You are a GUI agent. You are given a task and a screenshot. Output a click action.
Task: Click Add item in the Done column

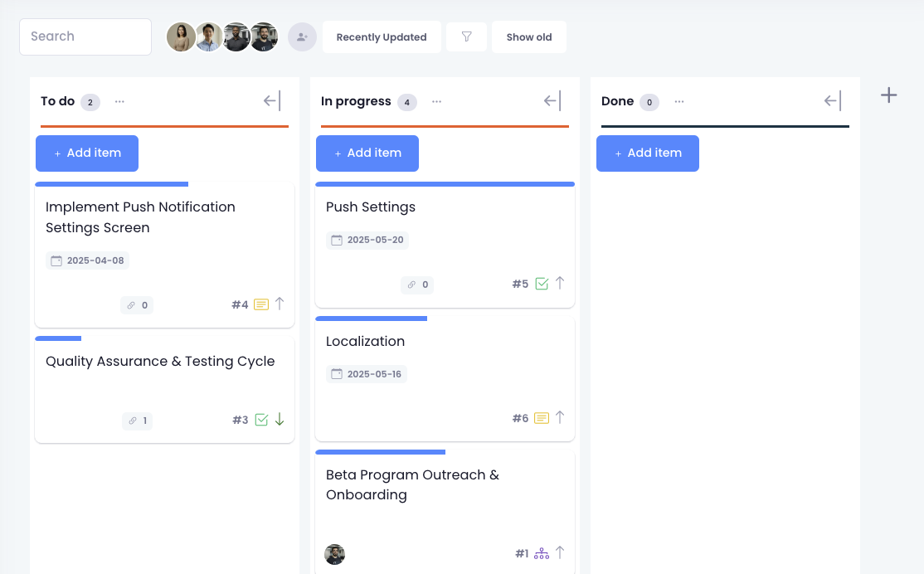click(x=648, y=153)
